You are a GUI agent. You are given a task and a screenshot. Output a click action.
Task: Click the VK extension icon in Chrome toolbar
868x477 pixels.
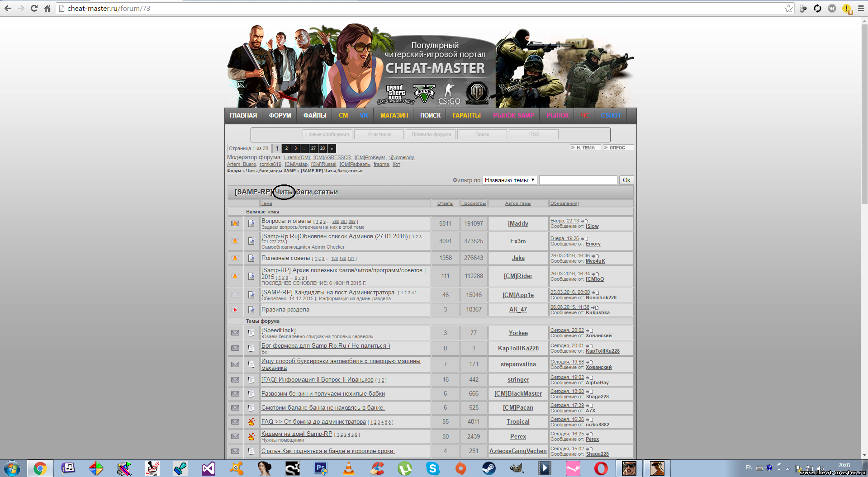point(832,8)
